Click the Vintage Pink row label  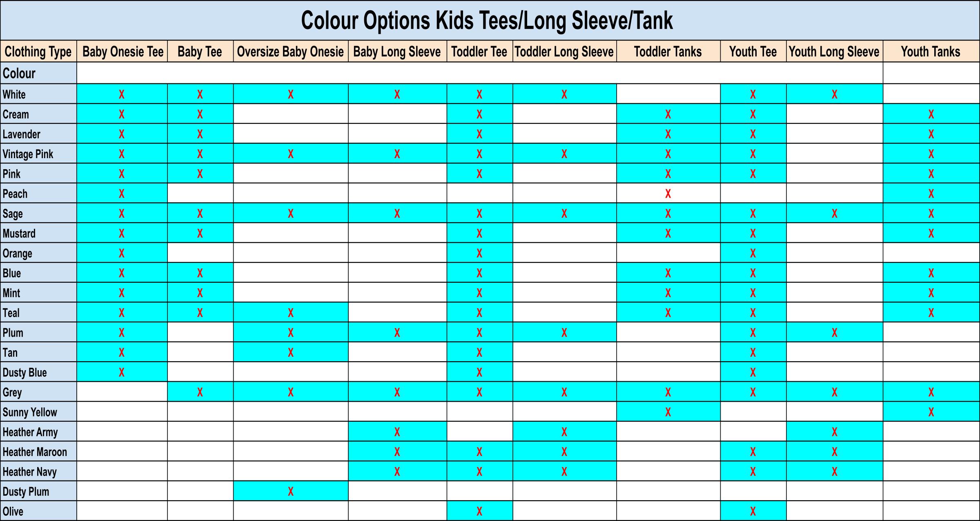coord(28,154)
